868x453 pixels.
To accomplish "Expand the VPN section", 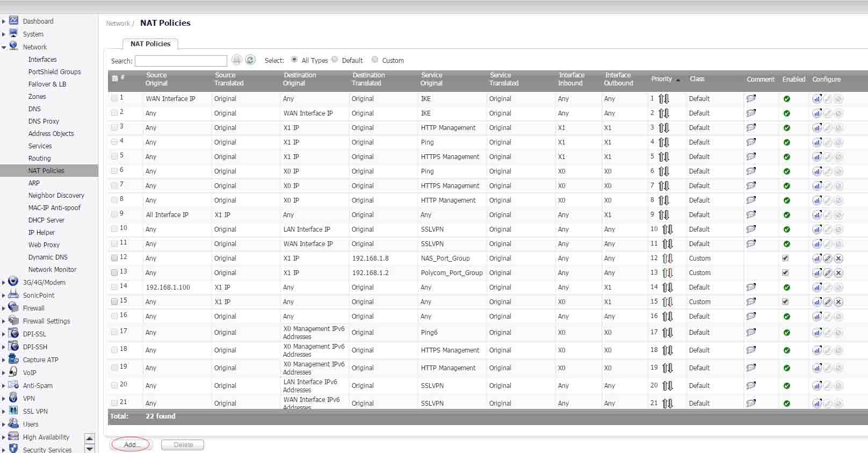I will click(4, 399).
